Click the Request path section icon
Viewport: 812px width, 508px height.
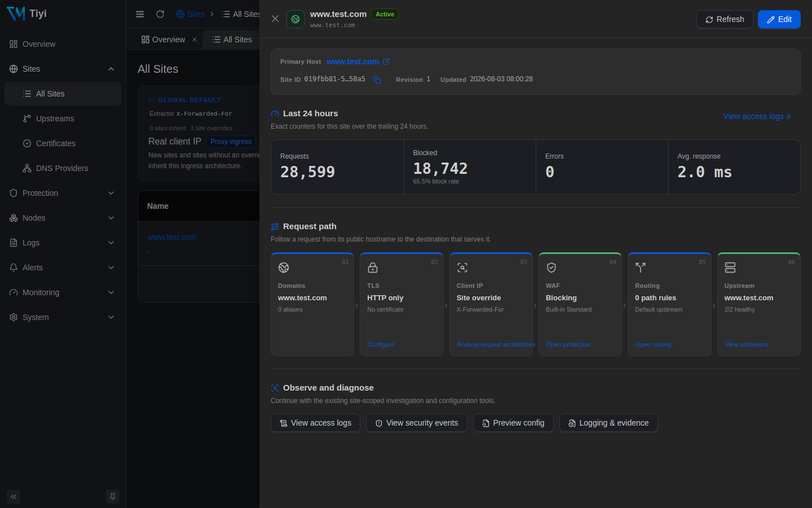tap(275, 227)
